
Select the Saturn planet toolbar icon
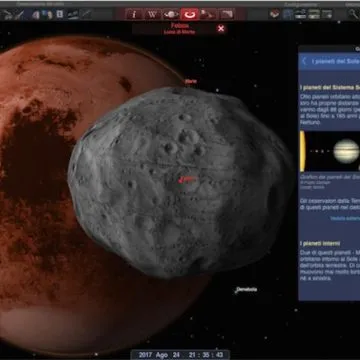[171, 14]
